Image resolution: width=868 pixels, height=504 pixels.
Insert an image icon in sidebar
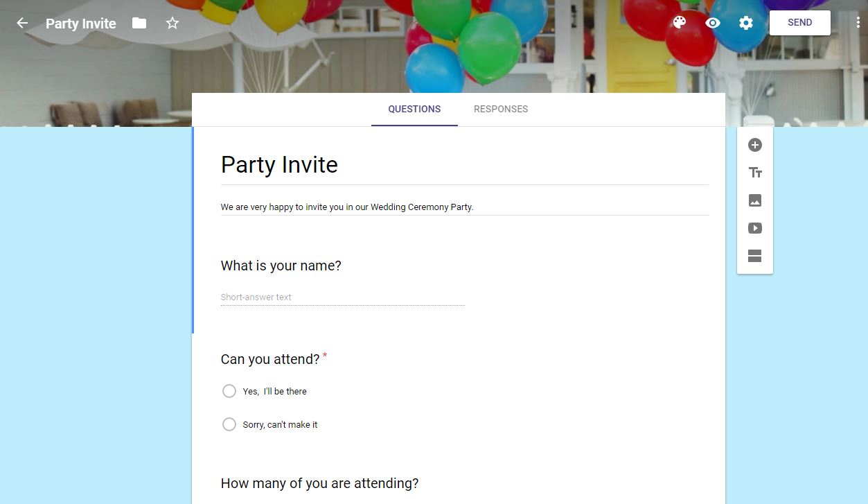pos(755,200)
